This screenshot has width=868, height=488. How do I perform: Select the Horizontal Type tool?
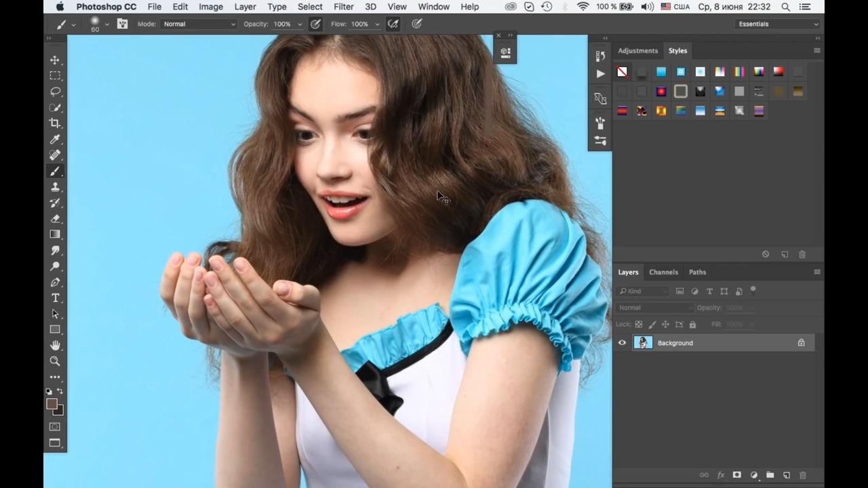click(x=55, y=298)
